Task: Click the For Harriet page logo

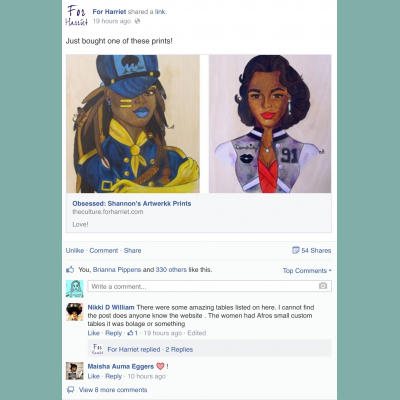Action: point(77,16)
